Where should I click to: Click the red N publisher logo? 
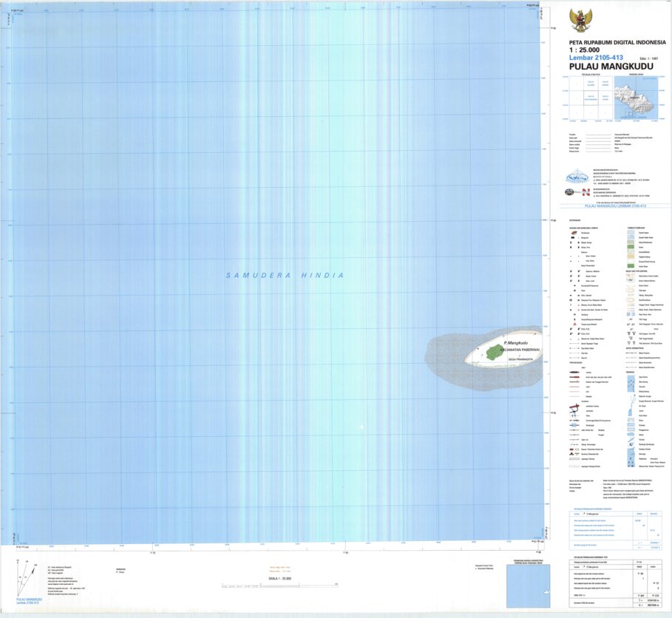[586, 191]
